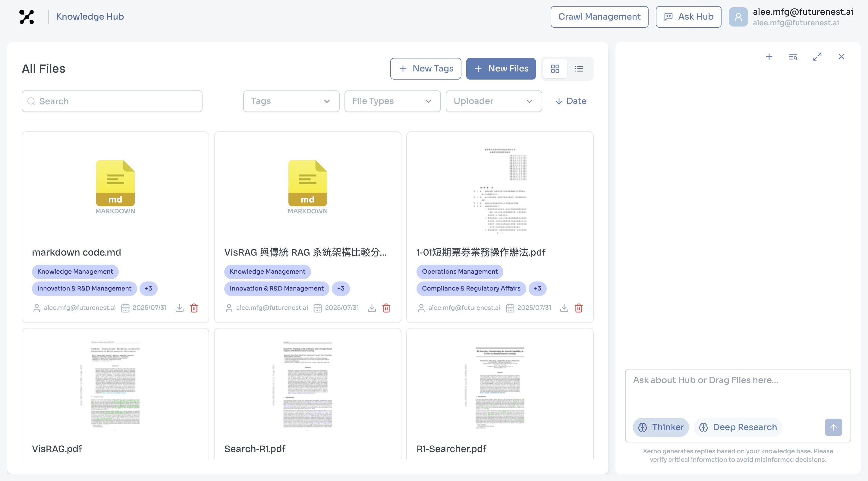Switch to list view
868x481 pixels.
click(579, 69)
